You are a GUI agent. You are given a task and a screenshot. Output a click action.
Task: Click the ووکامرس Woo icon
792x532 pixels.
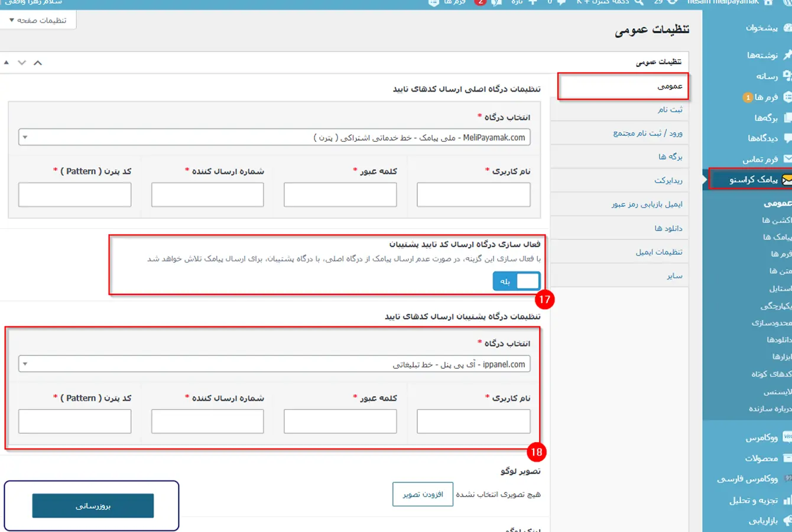tap(787, 437)
